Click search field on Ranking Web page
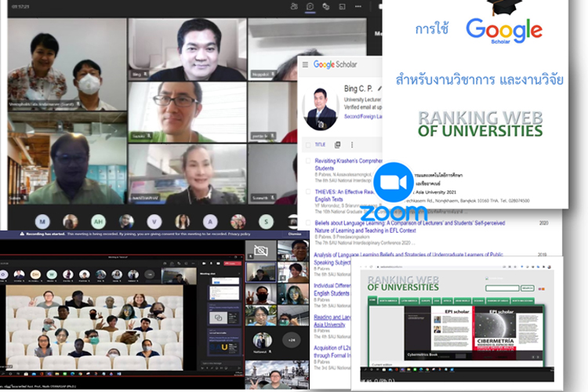This screenshot has width=588, height=392. click(x=502, y=288)
